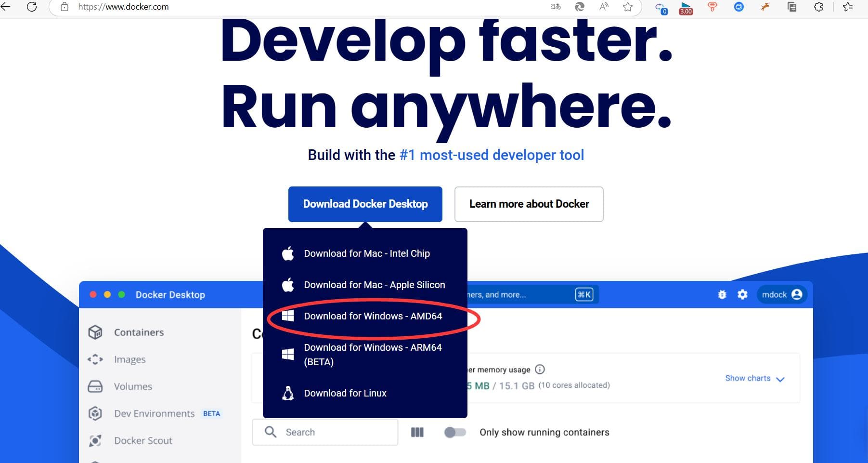Screen dimensions: 868x463
Task: Click the containers Search field
Action: tap(325, 432)
